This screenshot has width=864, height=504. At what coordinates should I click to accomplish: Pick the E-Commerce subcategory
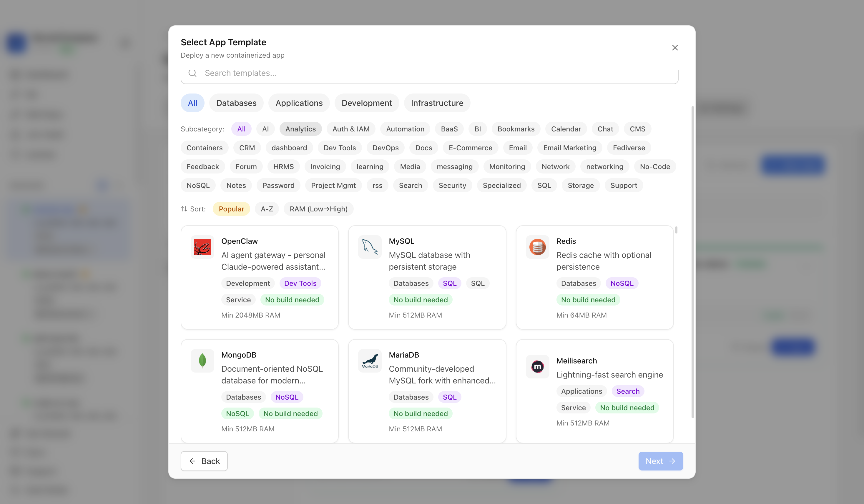pos(470,148)
